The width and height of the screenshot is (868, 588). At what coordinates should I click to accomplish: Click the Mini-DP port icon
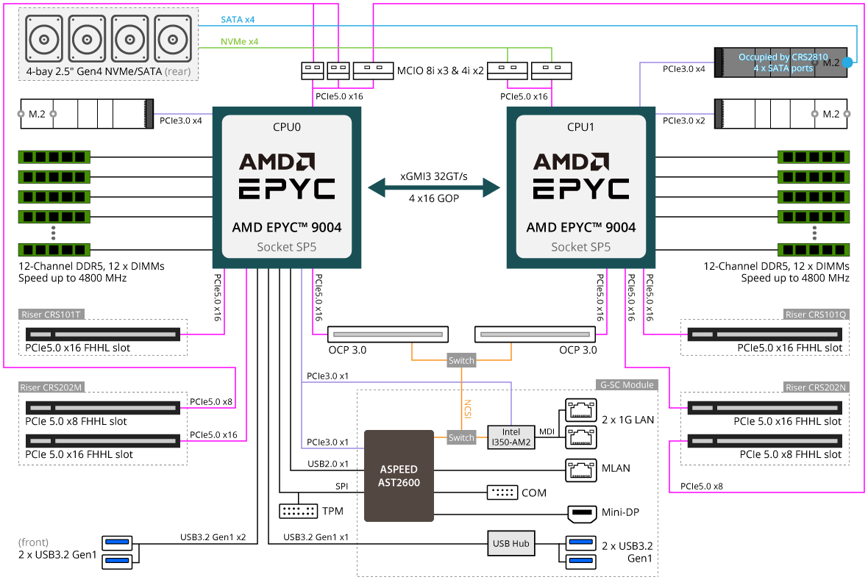(580, 513)
